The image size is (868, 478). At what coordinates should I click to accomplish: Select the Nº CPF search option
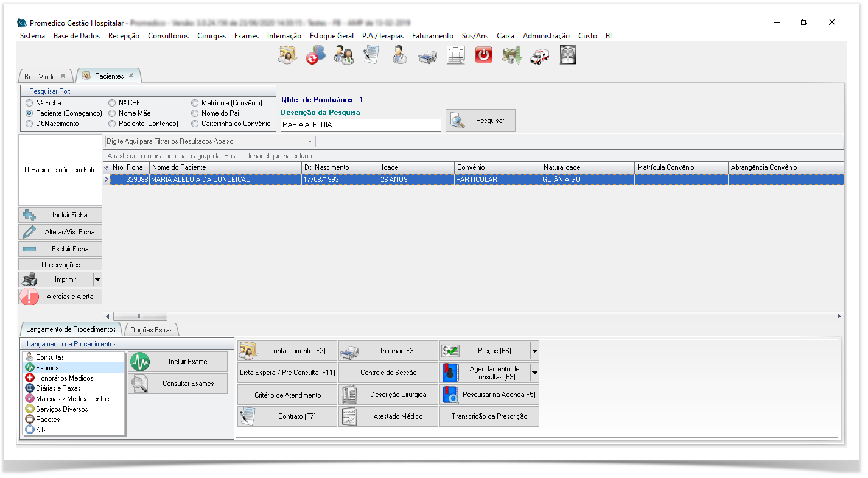pyautogui.click(x=113, y=103)
